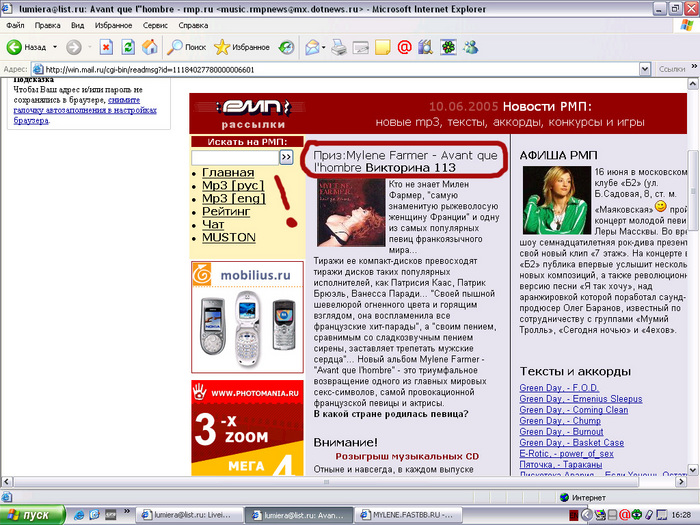
Task: Open the Mp3 [eng] link
Action: [234, 198]
